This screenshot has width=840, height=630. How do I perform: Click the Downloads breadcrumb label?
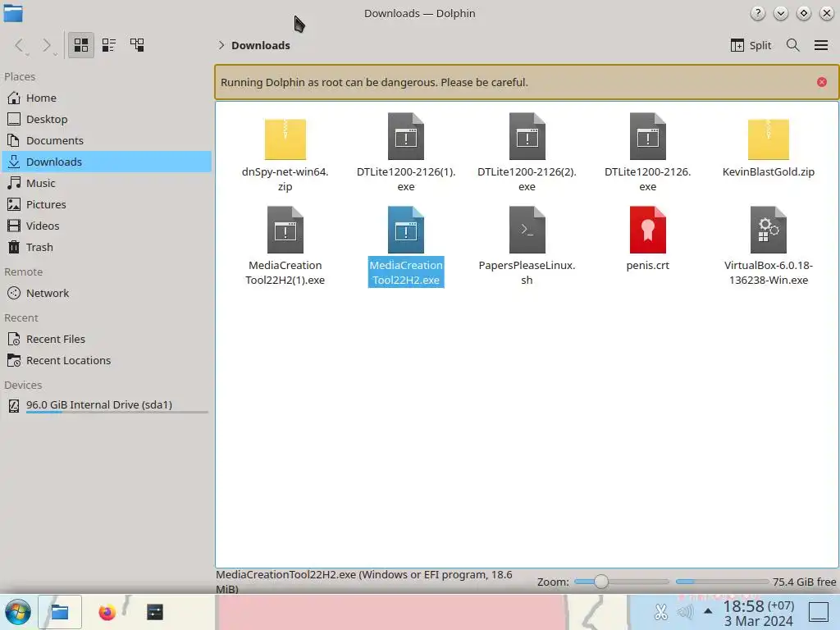coord(260,46)
